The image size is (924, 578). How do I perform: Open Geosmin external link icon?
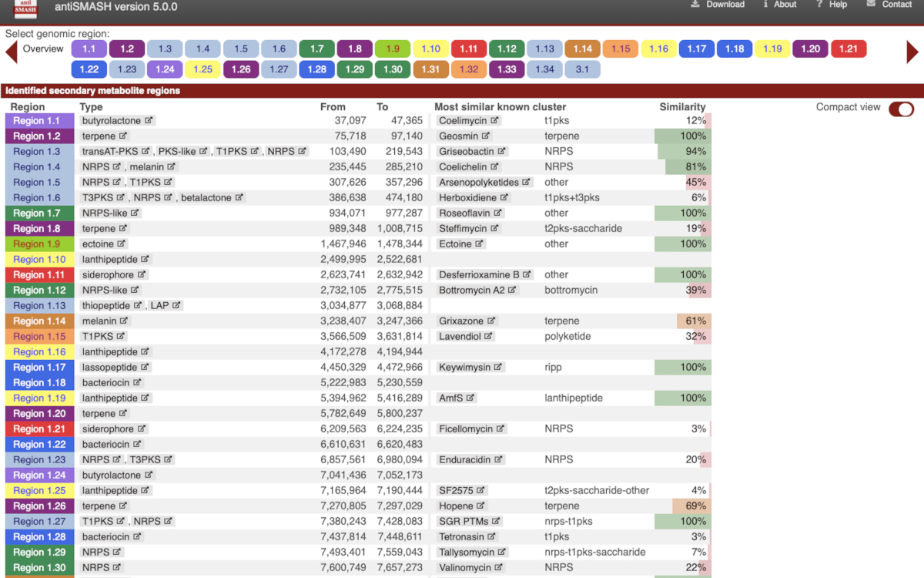tap(486, 136)
